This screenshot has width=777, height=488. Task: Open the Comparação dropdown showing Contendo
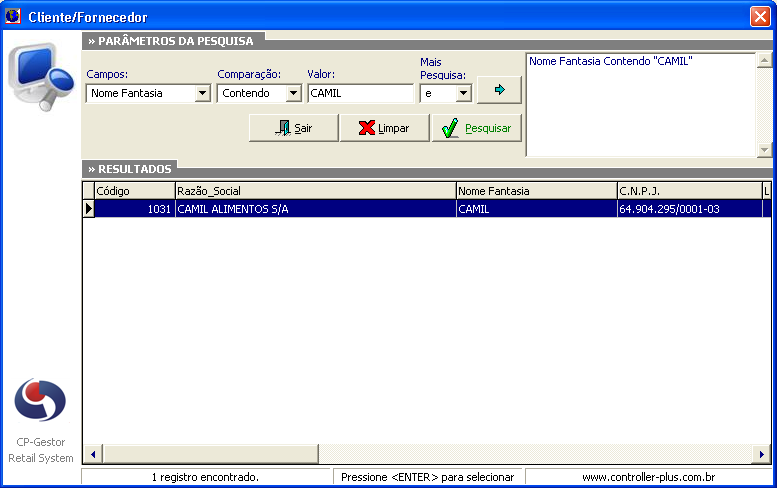(293, 93)
